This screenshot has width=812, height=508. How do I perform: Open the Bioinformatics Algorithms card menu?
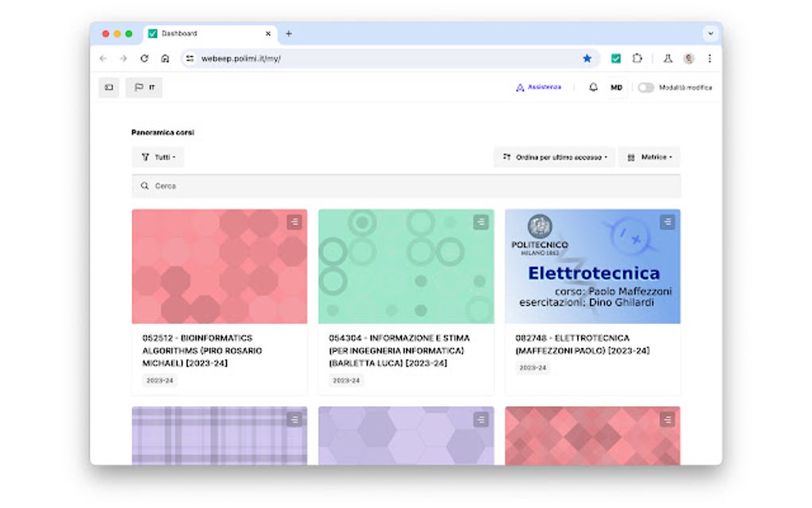[x=295, y=222]
